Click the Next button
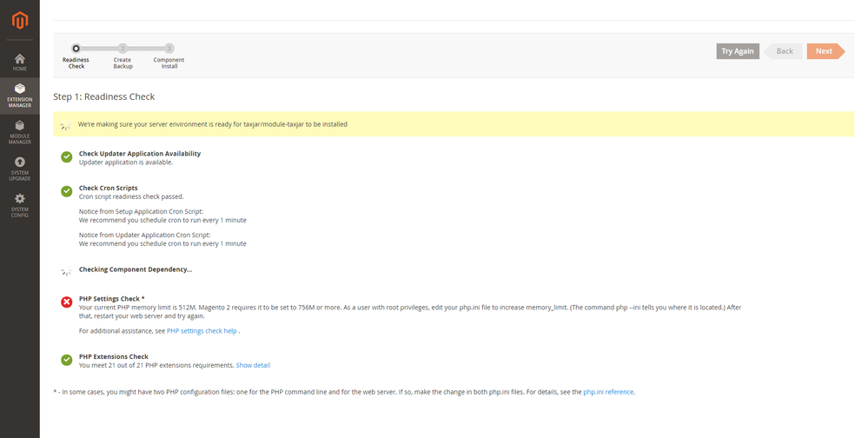 (825, 51)
